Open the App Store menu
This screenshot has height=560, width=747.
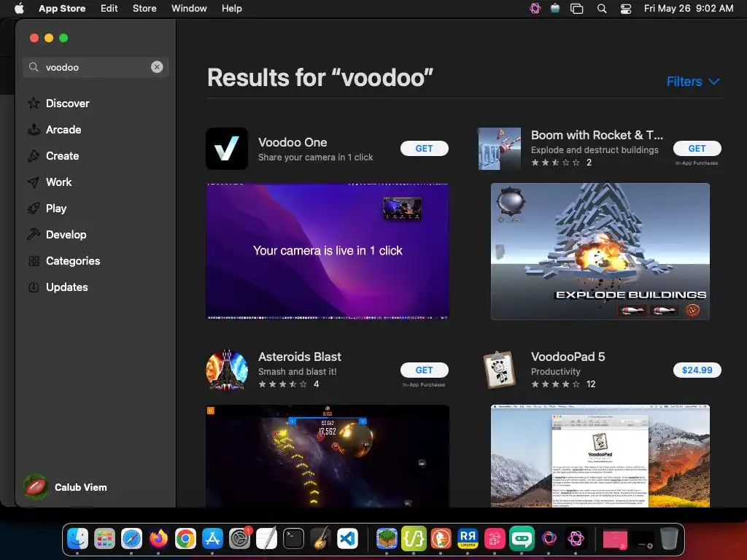pos(62,8)
